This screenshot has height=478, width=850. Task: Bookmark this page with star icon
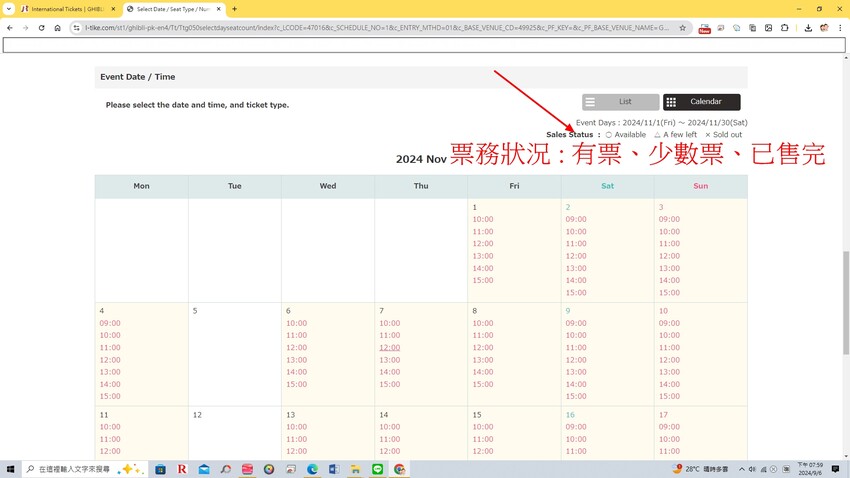(683, 28)
